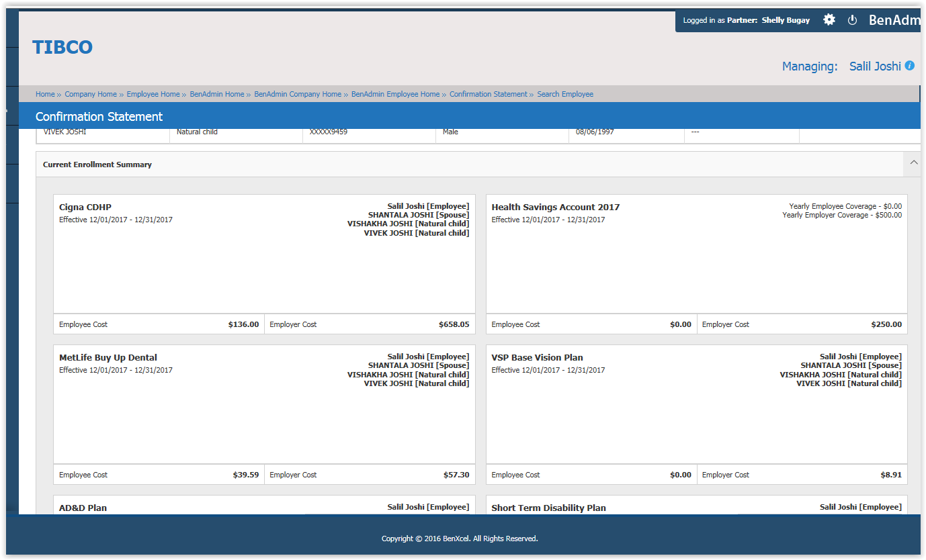Open the Search Employee breadcrumb
The image size is (926, 560).
[x=565, y=94]
